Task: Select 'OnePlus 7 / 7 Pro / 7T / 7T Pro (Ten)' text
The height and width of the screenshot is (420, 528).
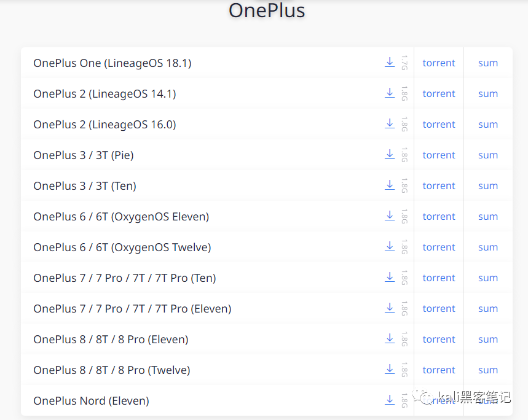Action: tap(125, 278)
